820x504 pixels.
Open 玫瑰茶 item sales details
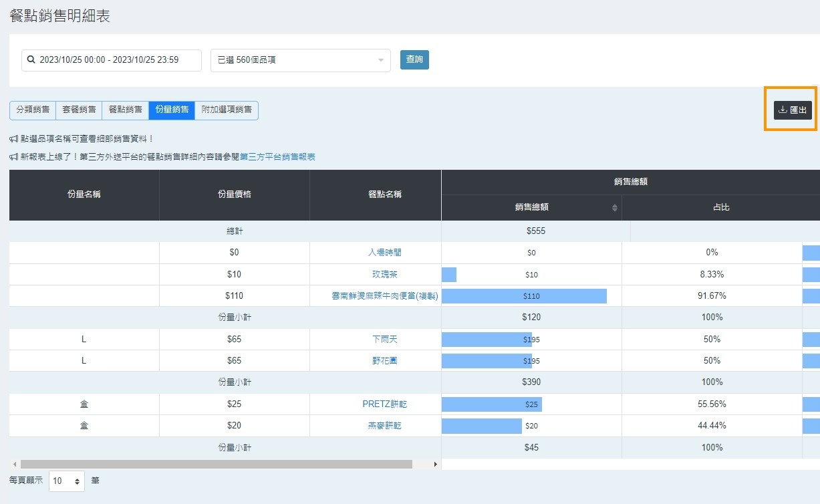385,275
